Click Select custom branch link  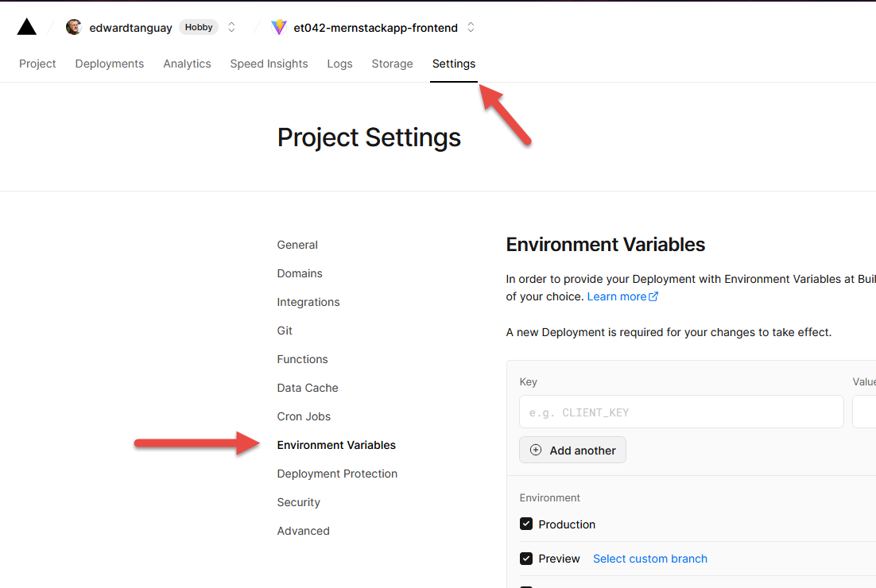click(649, 559)
